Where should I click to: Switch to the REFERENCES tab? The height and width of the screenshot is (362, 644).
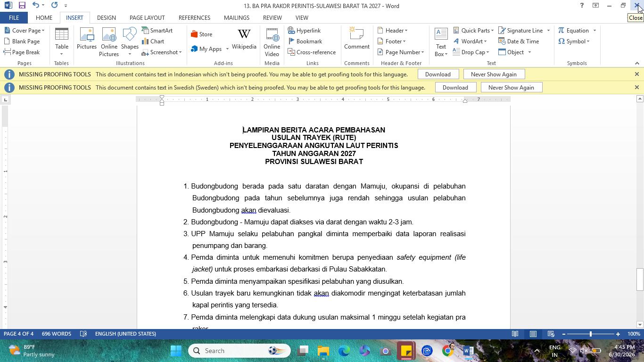pos(194,17)
